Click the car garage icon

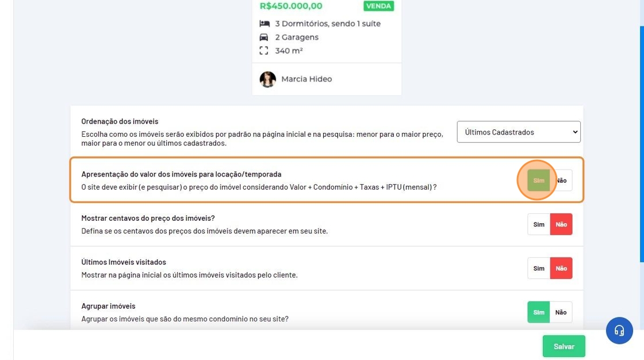coord(264,37)
